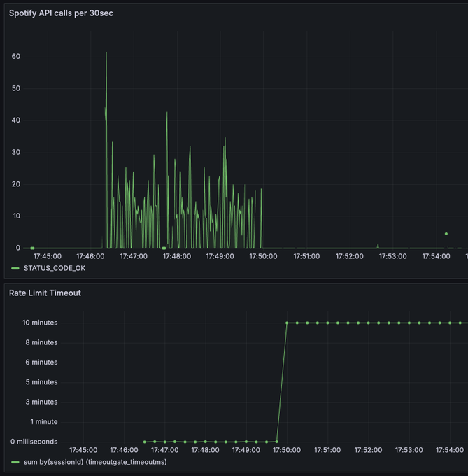468x476 pixels.
Task: Click the 17:52:00 time label in Spotify chart
Action: click(x=349, y=256)
